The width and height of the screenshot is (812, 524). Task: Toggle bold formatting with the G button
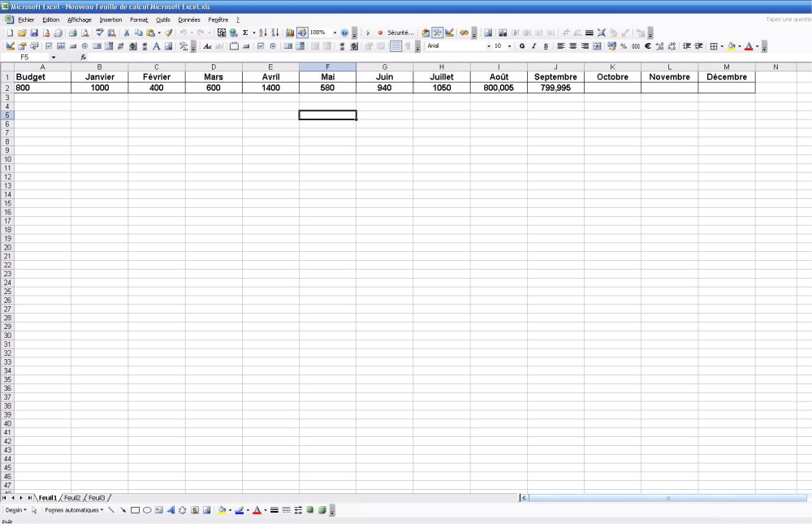pyautogui.click(x=522, y=46)
